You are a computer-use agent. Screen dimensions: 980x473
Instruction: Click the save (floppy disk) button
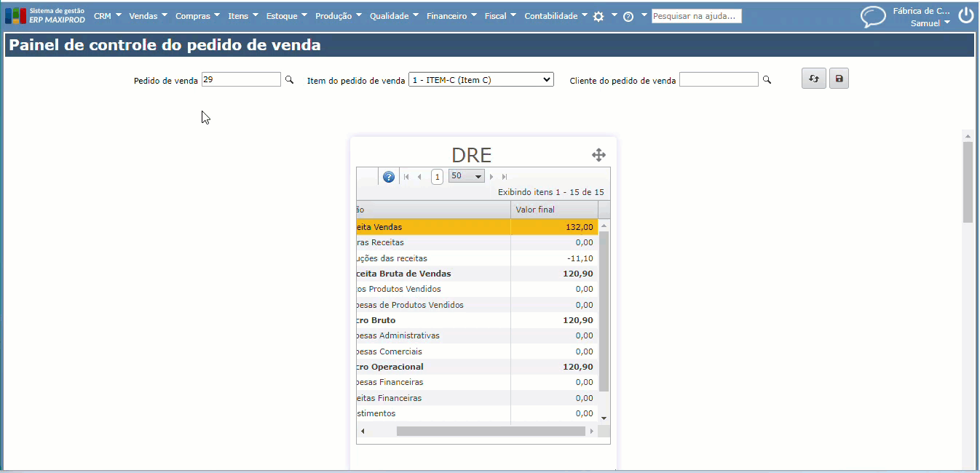tap(839, 79)
